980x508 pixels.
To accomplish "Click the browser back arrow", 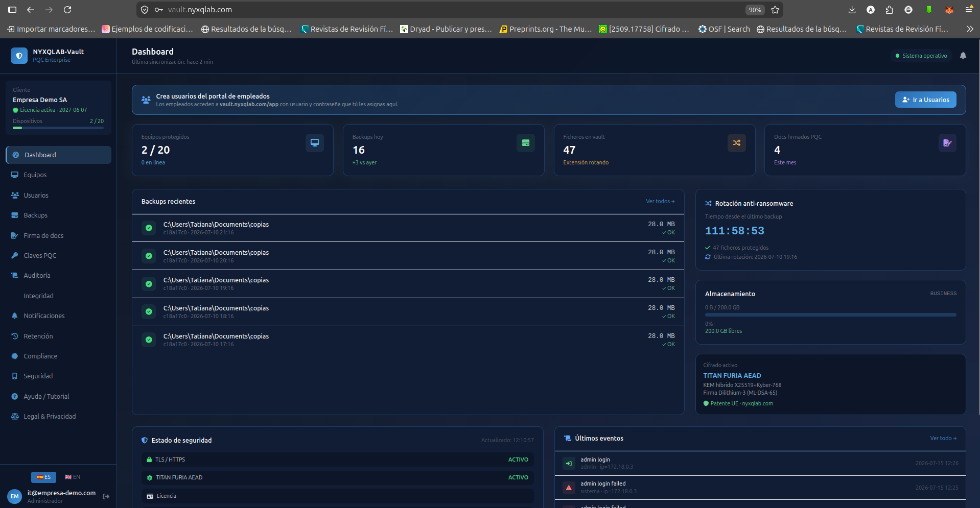I will (31, 10).
